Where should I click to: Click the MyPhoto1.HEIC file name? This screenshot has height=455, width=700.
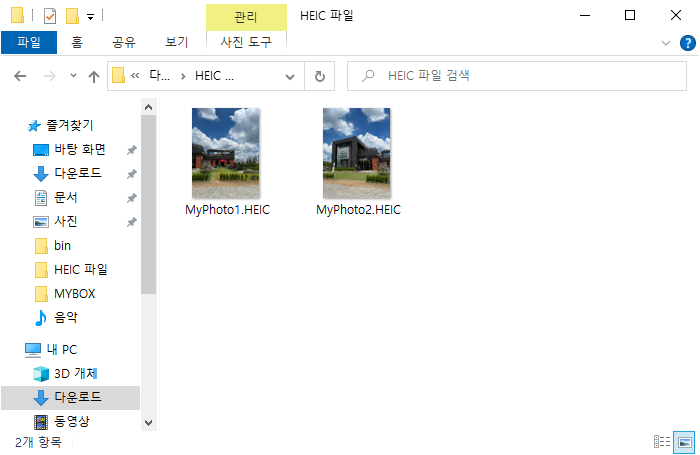click(228, 210)
